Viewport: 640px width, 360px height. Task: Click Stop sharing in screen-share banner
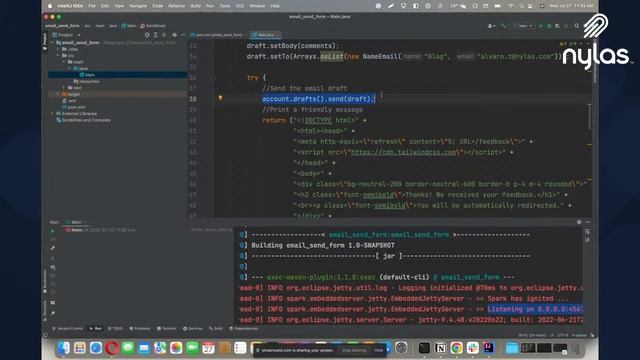354,350
